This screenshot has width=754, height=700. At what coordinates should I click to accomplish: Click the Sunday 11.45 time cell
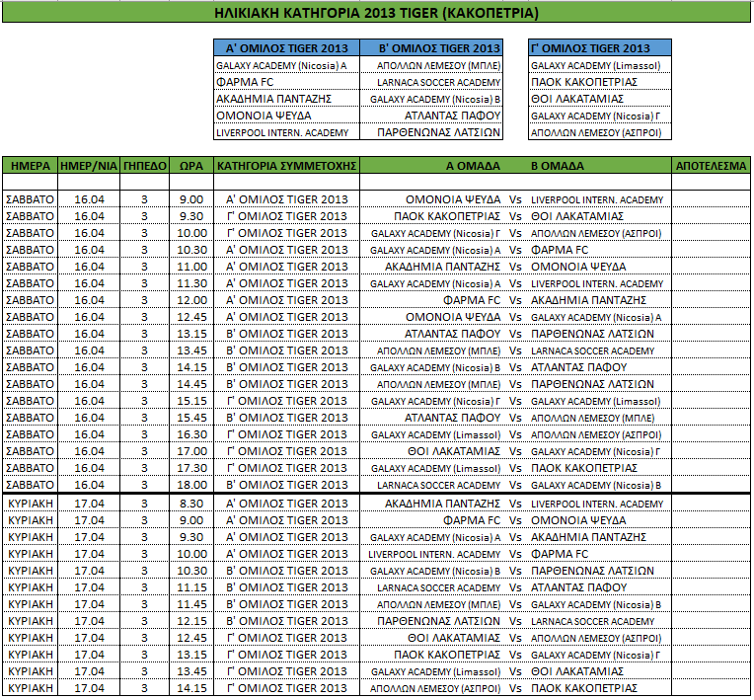(x=191, y=604)
